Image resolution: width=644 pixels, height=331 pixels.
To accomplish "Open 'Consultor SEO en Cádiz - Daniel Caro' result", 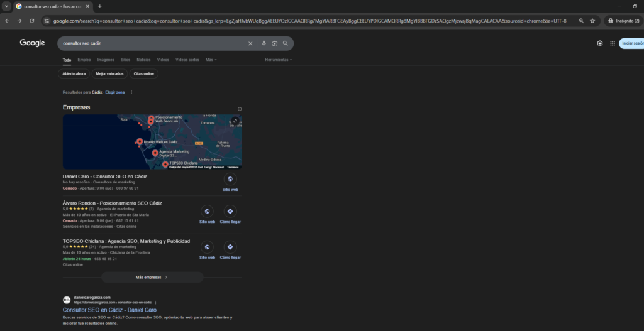I will (x=109, y=310).
